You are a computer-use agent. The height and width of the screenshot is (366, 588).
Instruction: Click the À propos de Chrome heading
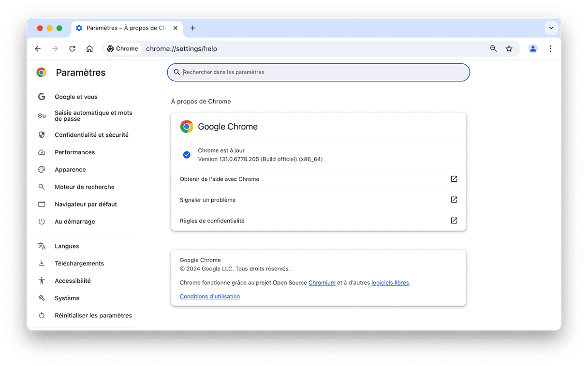pyautogui.click(x=201, y=102)
